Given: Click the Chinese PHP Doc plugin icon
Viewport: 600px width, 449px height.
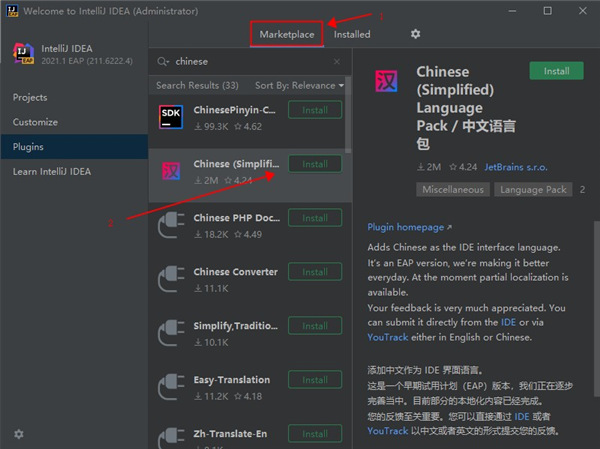Looking at the screenshot, I should (x=171, y=226).
